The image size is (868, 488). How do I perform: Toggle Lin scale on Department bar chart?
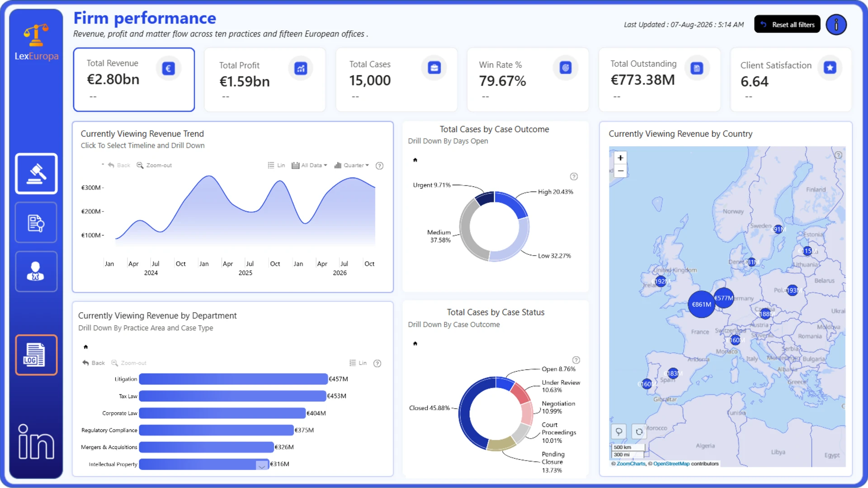pyautogui.click(x=358, y=363)
